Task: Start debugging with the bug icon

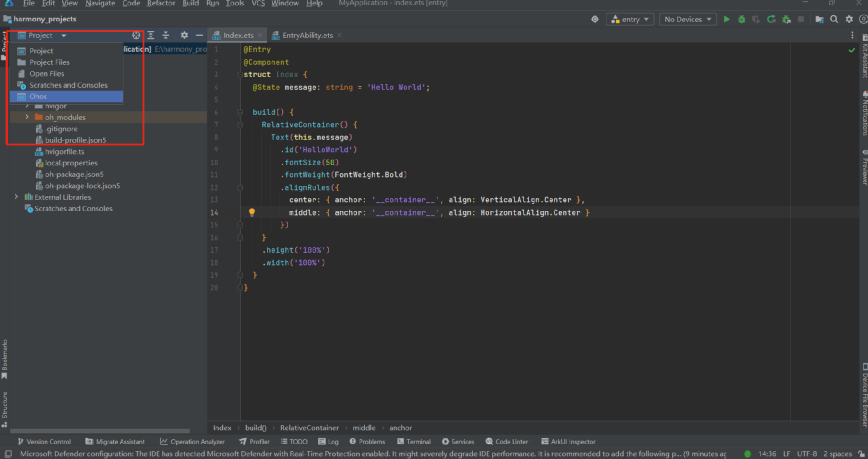Action: (x=742, y=19)
